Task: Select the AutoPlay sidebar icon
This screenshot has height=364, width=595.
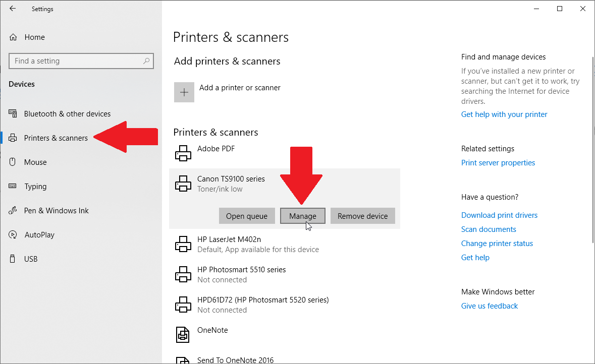Action: (x=13, y=235)
